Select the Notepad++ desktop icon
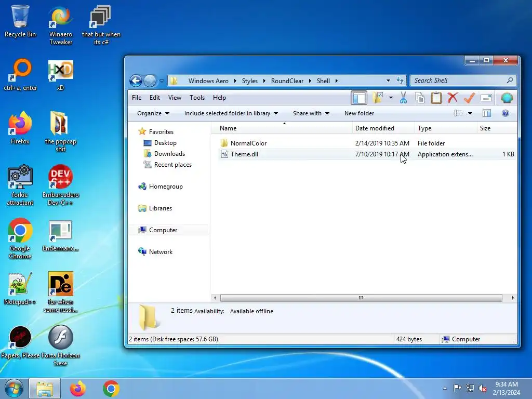532x399 pixels. coord(20,288)
